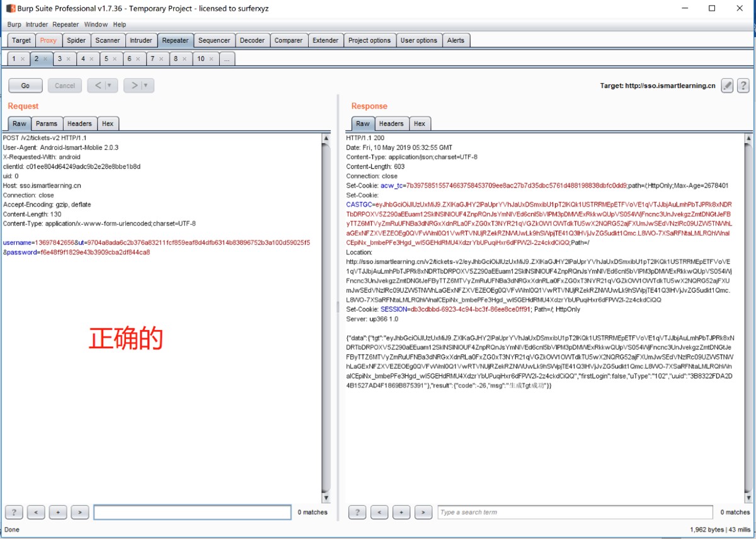Click the plus button in response search bar
Image resolution: width=756 pixels, height=539 pixels.
pyautogui.click(x=401, y=512)
